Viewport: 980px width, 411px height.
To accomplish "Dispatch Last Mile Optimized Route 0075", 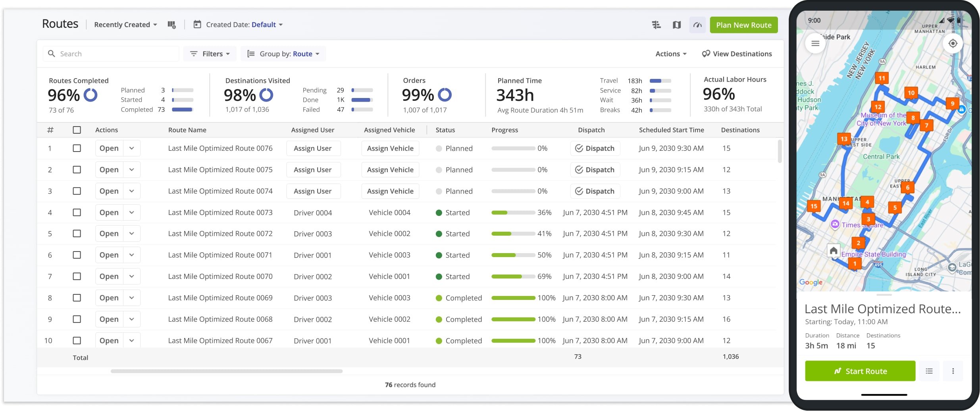I will tap(595, 170).
